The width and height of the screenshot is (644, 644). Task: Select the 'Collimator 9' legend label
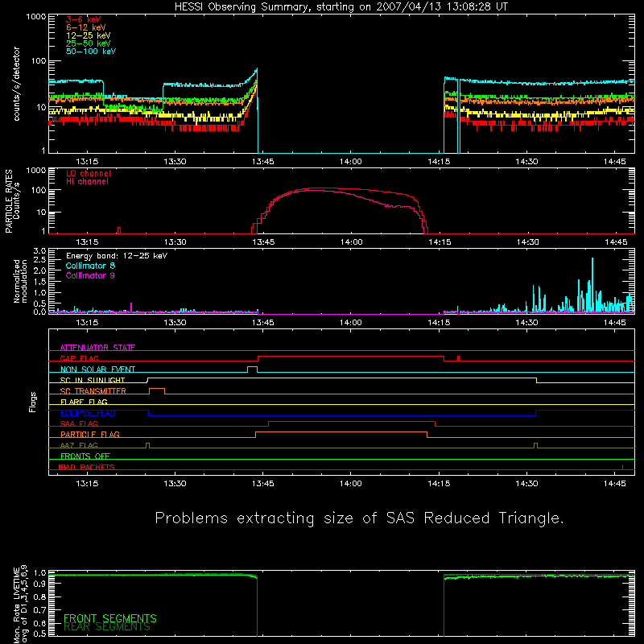click(x=90, y=275)
